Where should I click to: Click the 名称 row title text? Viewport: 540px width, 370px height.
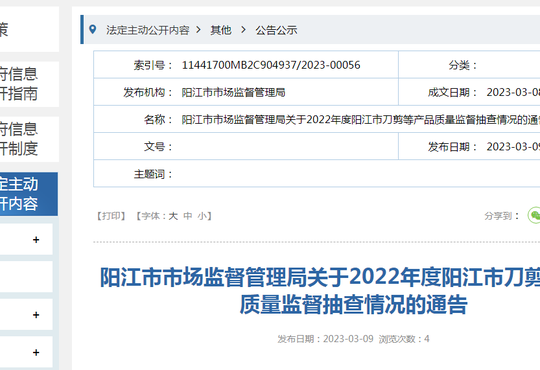point(361,120)
